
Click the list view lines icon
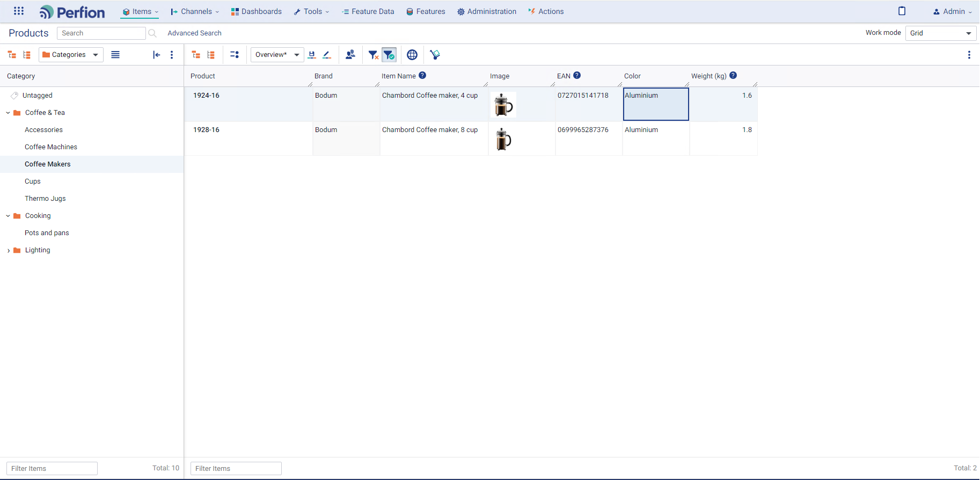(115, 55)
